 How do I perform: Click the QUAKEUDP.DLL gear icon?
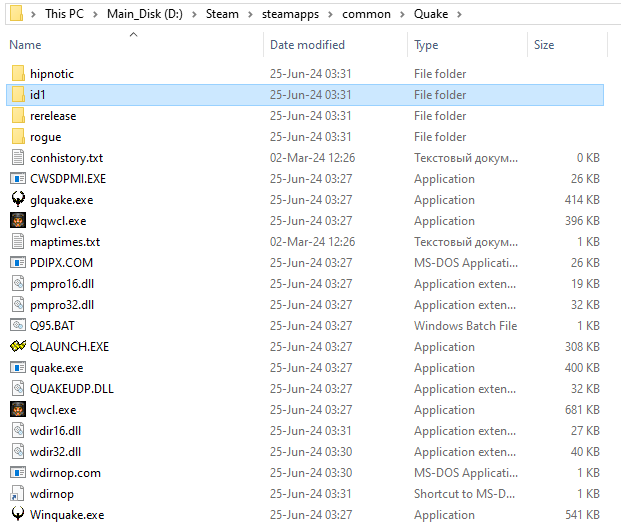pos(18,388)
